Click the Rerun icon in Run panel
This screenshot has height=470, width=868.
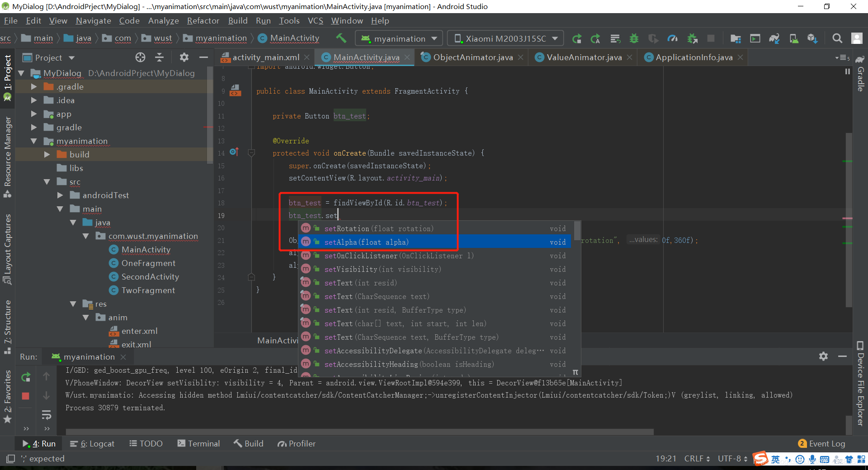point(26,377)
